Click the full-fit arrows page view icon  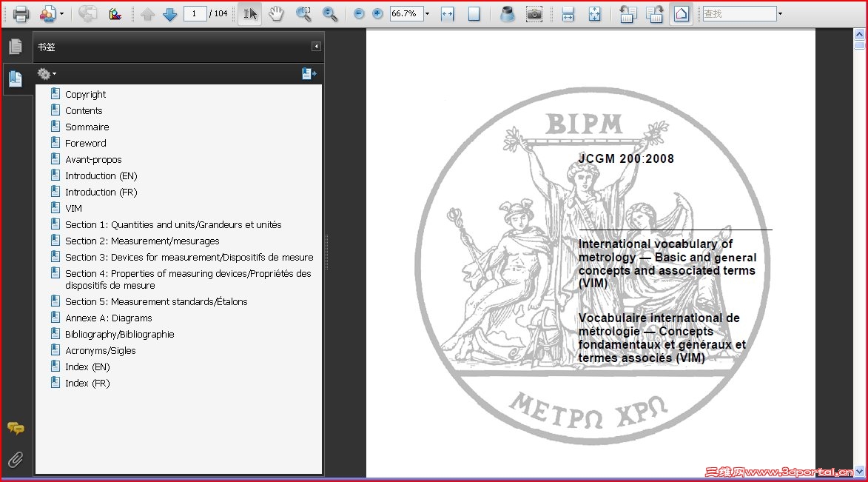pos(594,14)
